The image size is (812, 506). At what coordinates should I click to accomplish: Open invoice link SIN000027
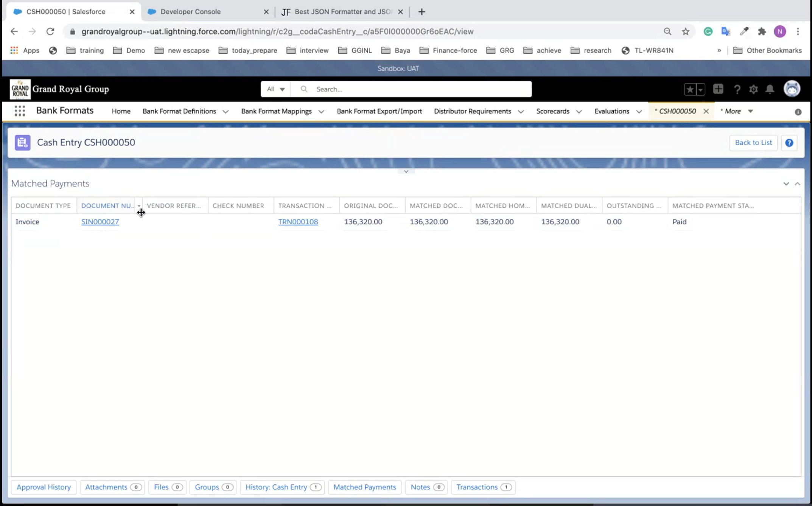pyautogui.click(x=100, y=222)
